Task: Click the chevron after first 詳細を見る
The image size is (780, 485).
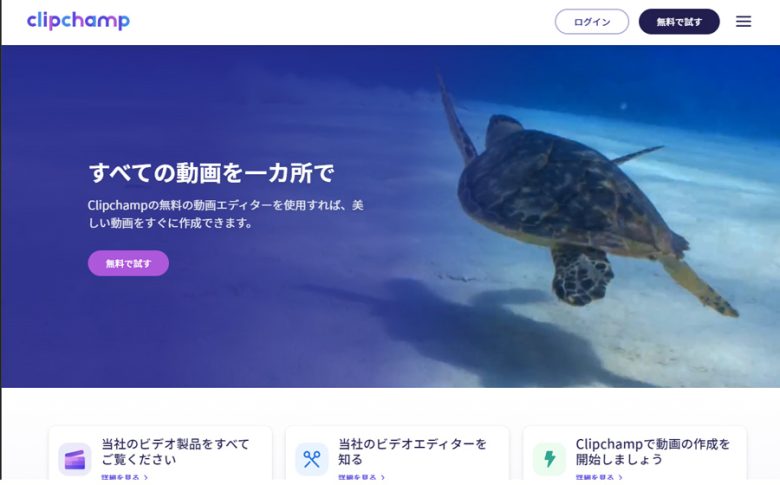Action: click(x=146, y=478)
